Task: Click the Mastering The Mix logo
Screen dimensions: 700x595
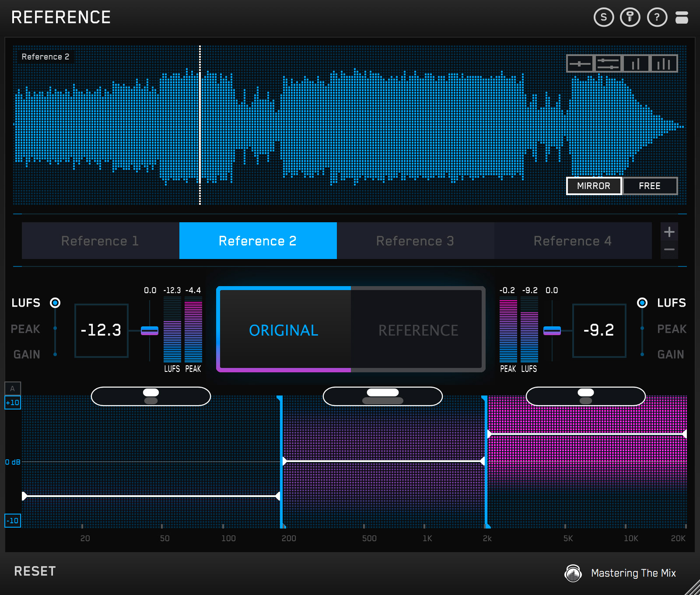Action: (573, 573)
